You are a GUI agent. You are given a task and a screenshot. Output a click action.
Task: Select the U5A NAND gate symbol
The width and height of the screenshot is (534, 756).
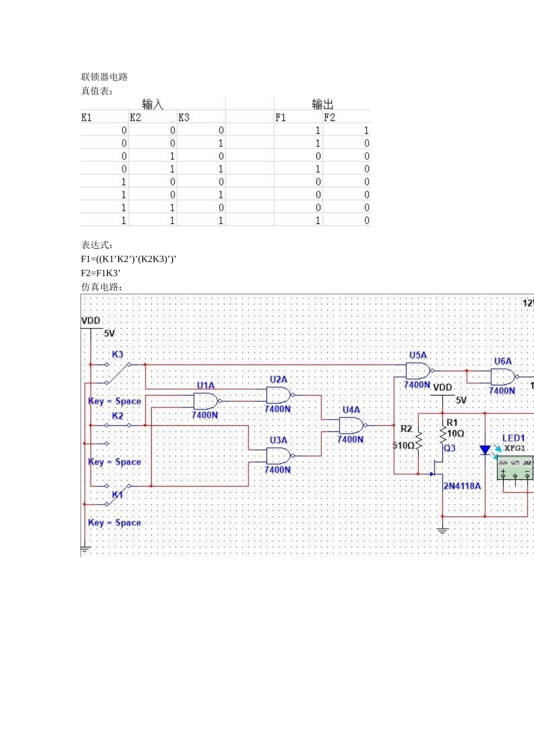tap(419, 371)
